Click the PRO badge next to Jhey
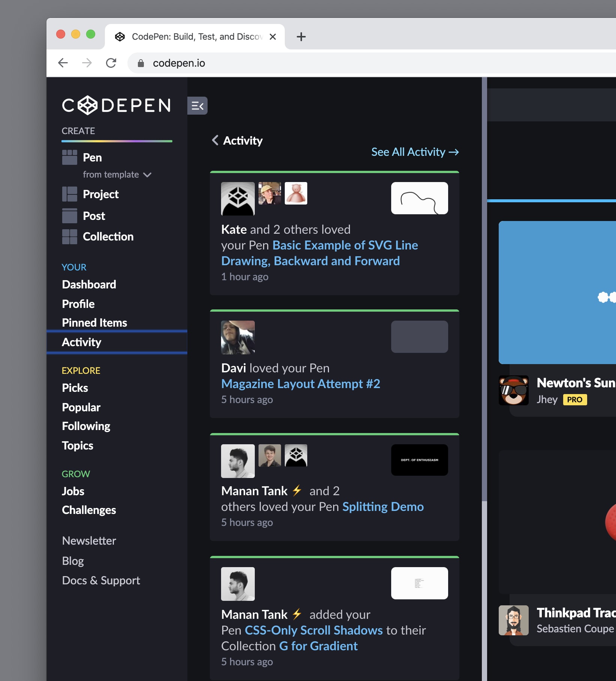Viewport: 616px width, 681px height. 575,400
